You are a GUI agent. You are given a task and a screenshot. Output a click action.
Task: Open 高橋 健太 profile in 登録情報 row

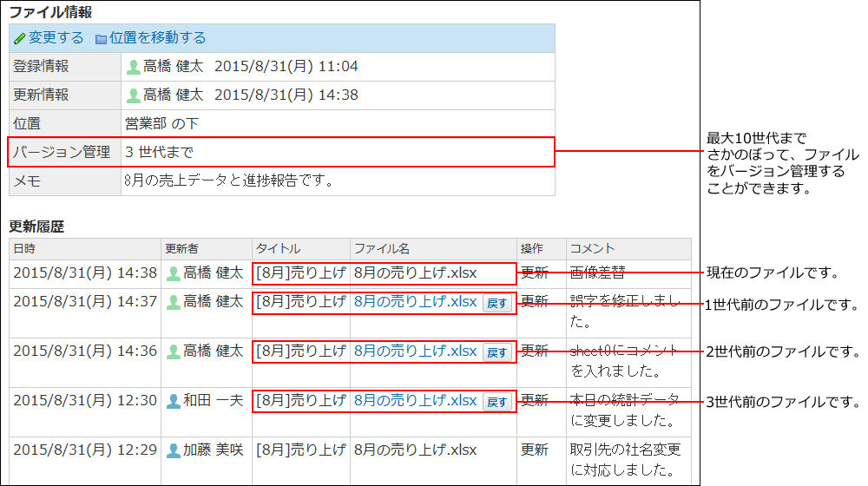(x=174, y=67)
